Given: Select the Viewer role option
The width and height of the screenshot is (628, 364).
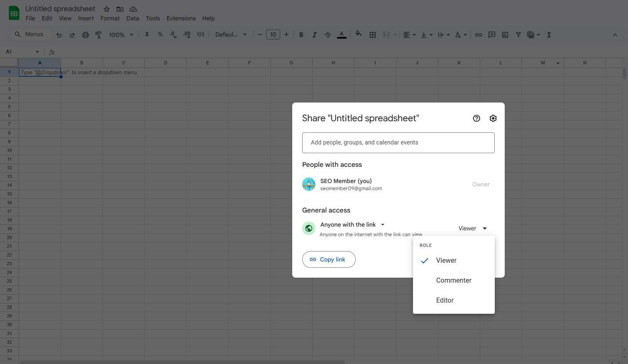Looking at the screenshot, I should coord(454,261).
